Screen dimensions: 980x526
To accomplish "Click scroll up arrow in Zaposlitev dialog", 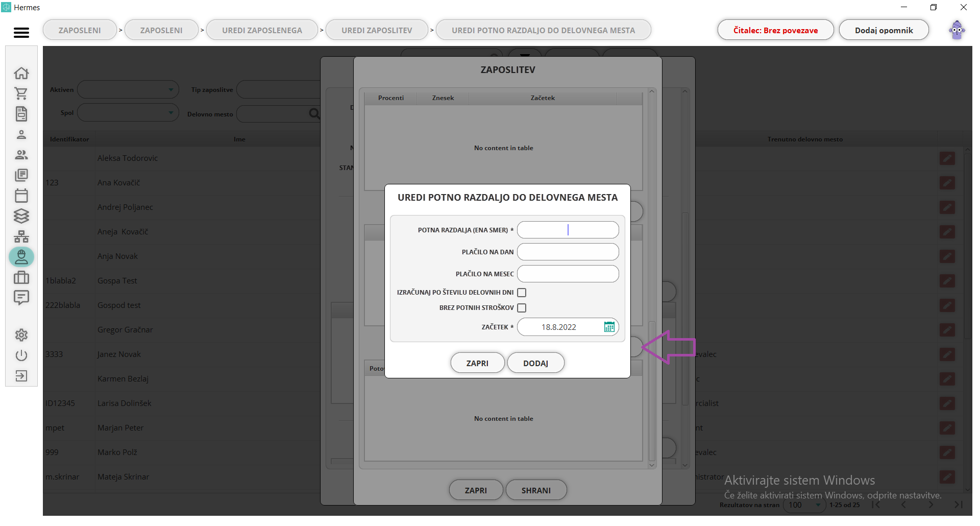I will click(x=652, y=91).
